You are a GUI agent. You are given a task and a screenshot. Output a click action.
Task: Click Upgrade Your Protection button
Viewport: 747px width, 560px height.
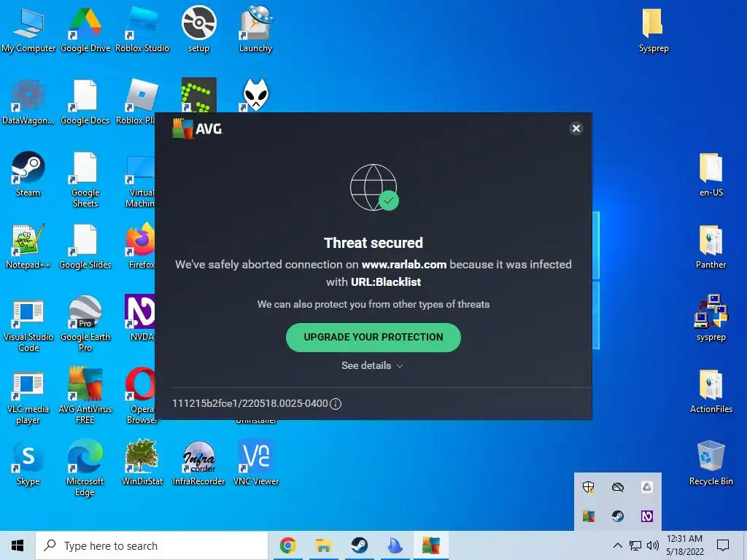click(x=373, y=337)
